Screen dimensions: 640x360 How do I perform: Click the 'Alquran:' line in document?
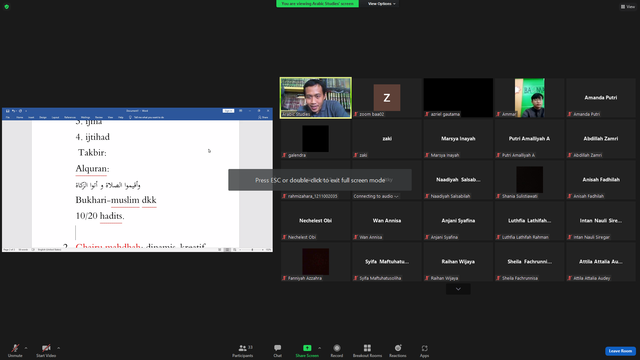pos(92,169)
